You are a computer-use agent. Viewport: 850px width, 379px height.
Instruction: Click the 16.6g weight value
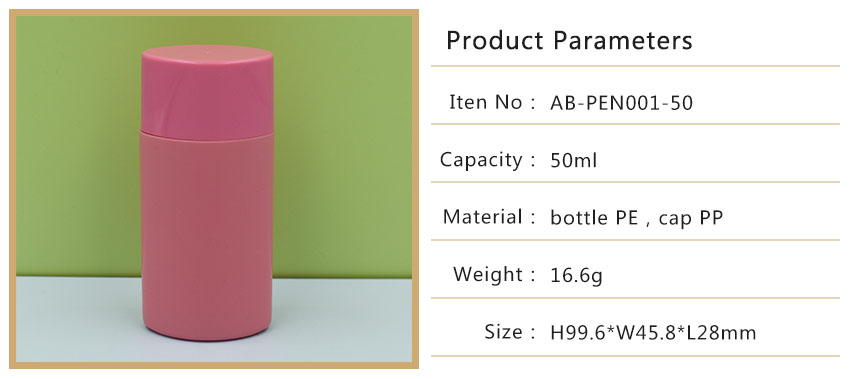click(x=576, y=276)
